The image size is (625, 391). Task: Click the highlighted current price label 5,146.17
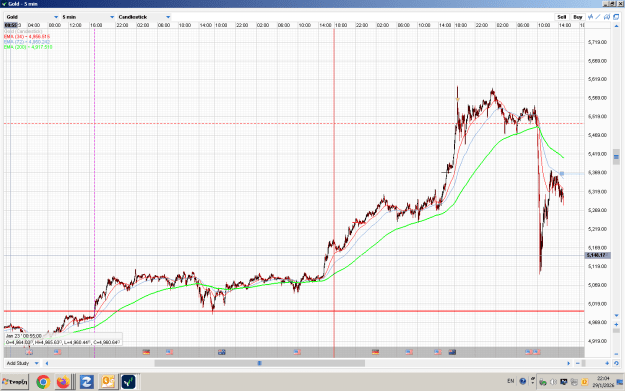click(x=597, y=255)
